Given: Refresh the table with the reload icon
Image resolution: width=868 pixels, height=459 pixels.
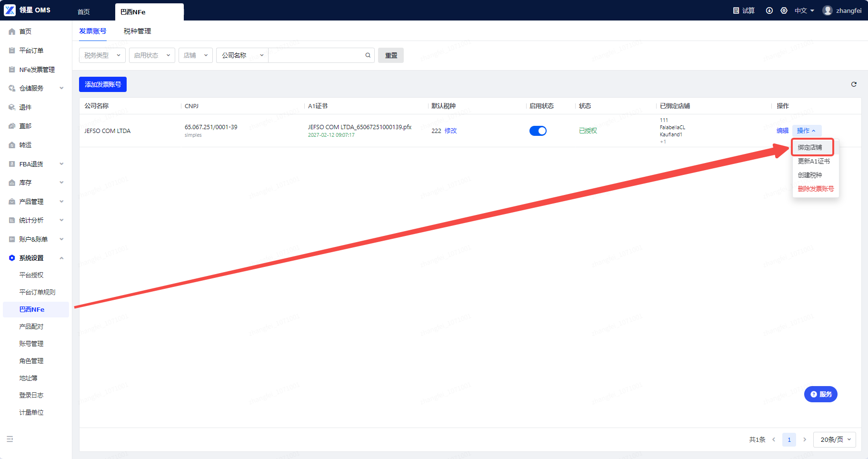Looking at the screenshot, I should click(x=854, y=84).
